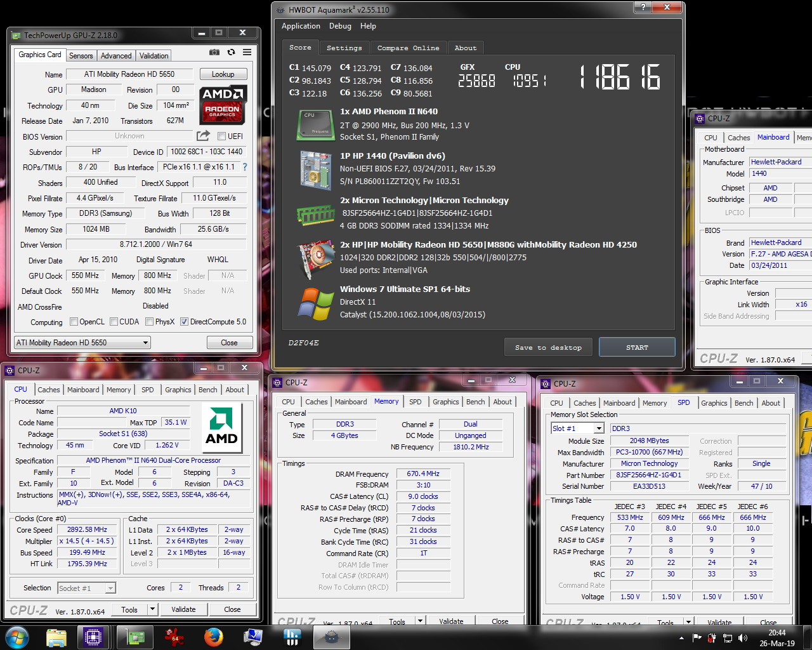Screen dimensions: 812x650
Task: Click the Show Desktop strip at the taskbar end
Action: (x=808, y=637)
